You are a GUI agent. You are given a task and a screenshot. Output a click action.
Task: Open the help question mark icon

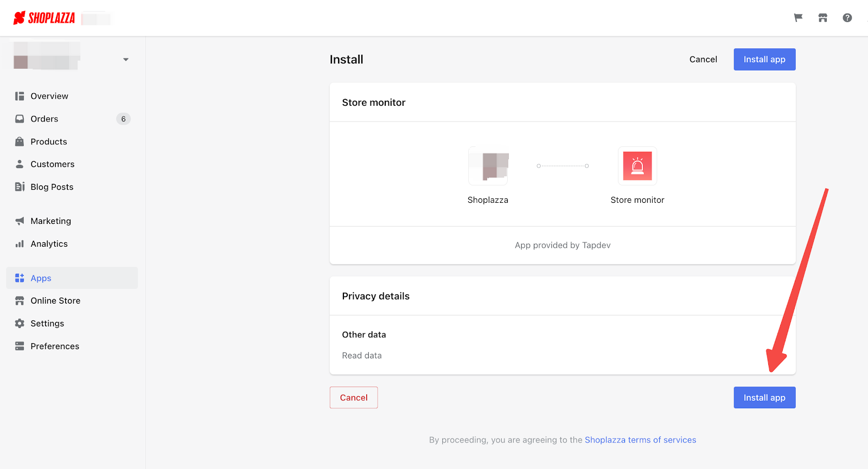click(847, 18)
